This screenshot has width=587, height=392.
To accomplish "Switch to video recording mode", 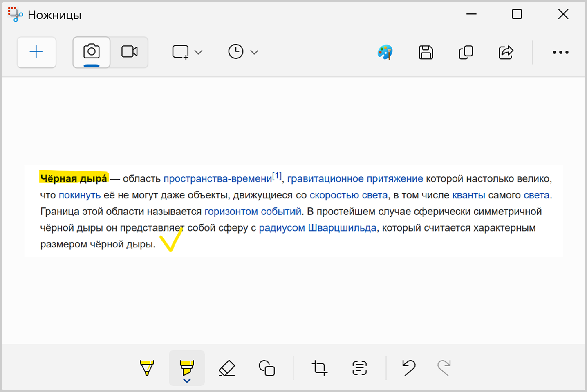I will tap(129, 52).
